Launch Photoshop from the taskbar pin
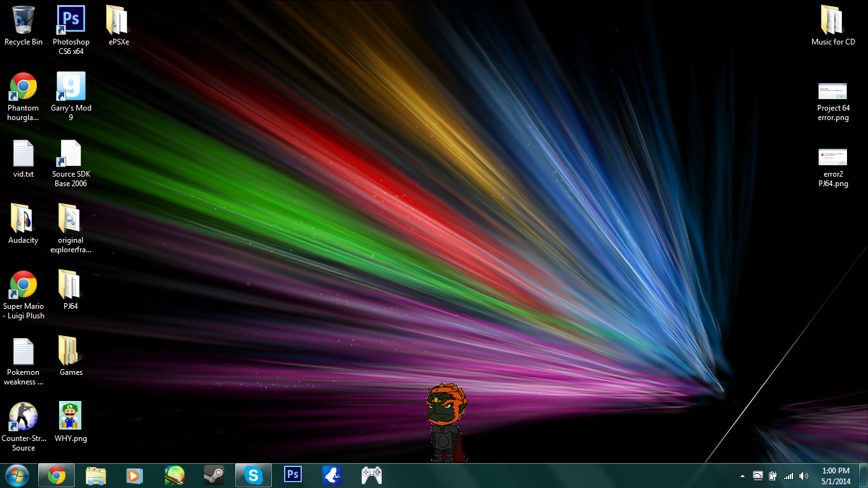Viewport: 868px width, 488px height. pyautogui.click(x=293, y=475)
